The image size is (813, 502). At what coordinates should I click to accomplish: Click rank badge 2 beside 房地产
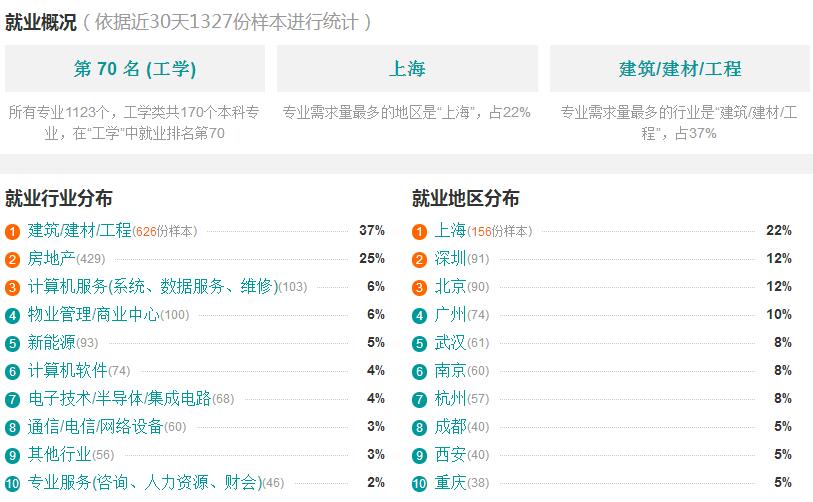pos(12,260)
